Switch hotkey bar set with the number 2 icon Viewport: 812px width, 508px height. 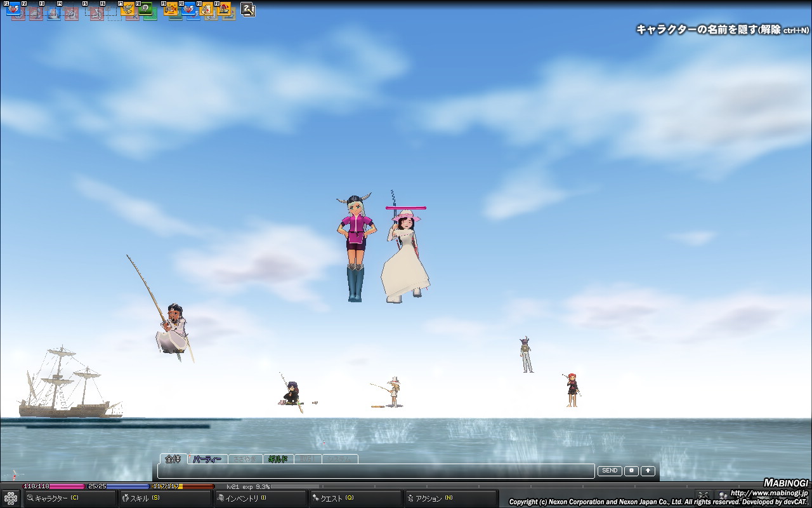tap(248, 10)
